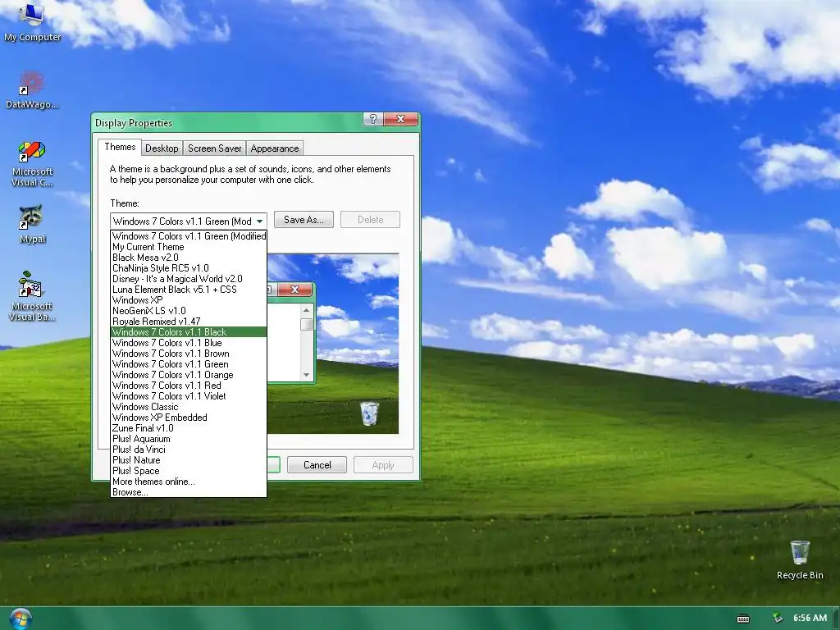This screenshot has width=840, height=630.
Task: Select Windows 7 Colors v1.1 Violet
Action: click(189, 396)
